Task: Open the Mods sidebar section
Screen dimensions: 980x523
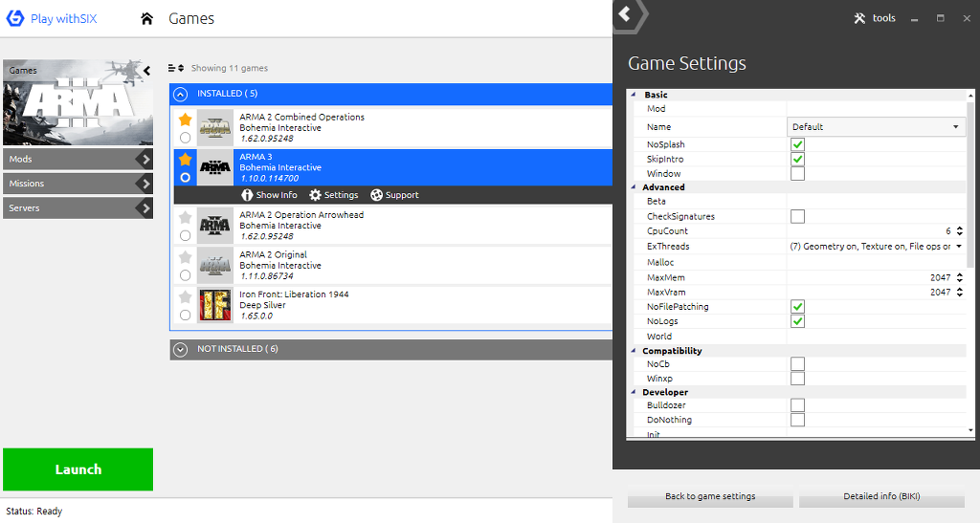Action: click(78, 160)
